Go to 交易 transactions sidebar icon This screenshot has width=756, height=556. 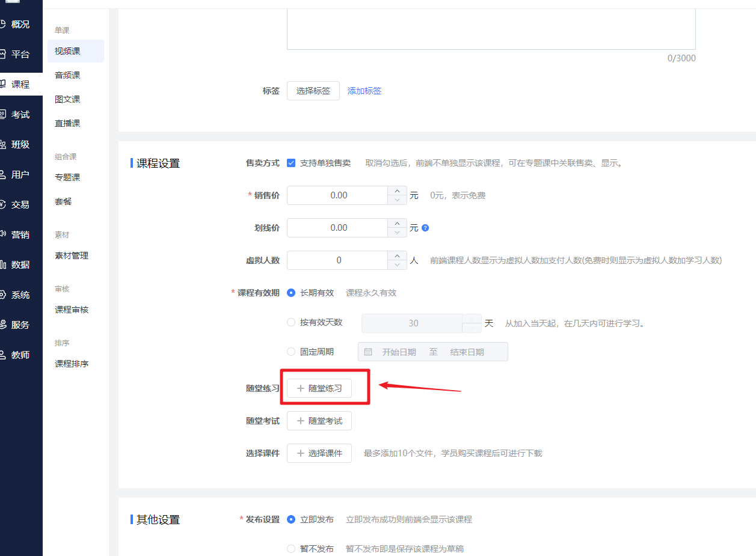click(x=3, y=204)
